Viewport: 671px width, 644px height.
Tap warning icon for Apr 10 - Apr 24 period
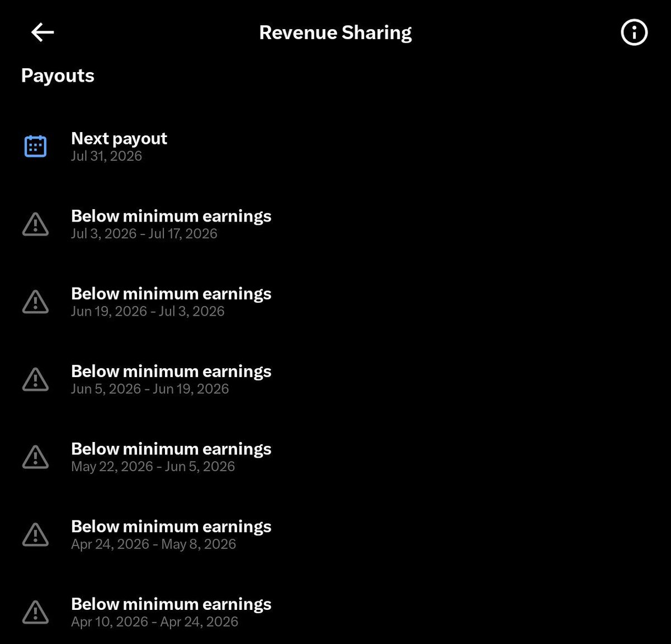(x=35, y=612)
